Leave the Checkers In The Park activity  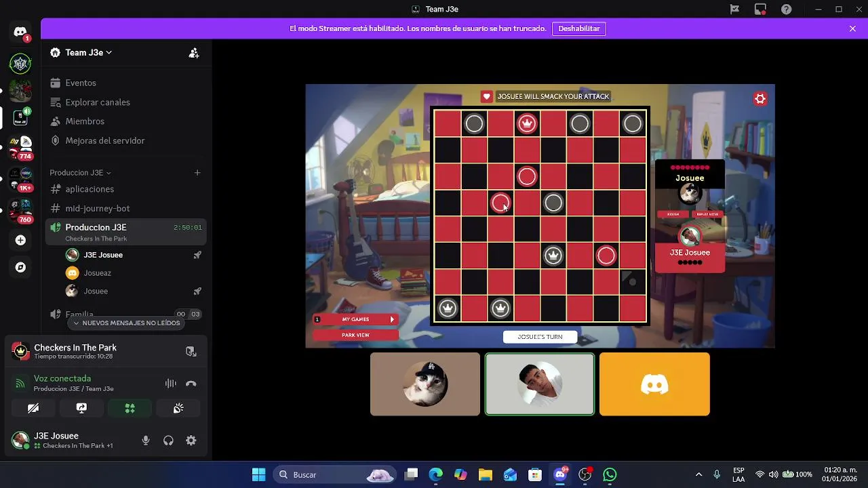191,351
